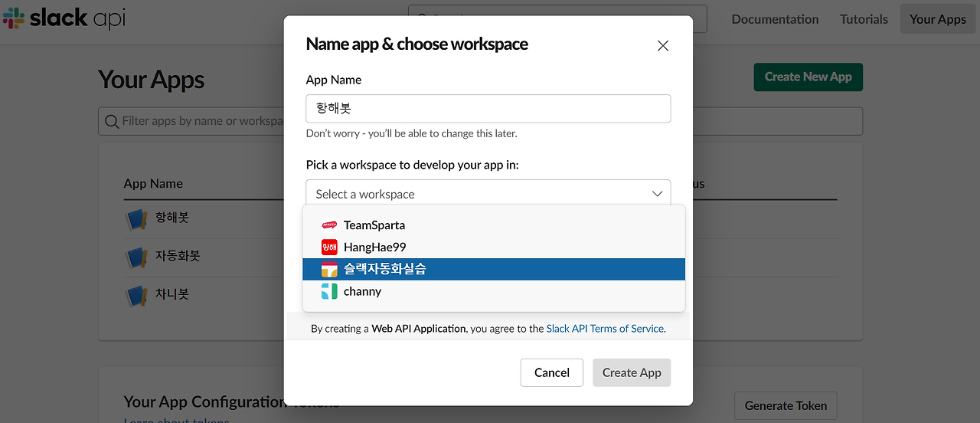Open the 차니봇 app in the list
This screenshot has width=980, height=423.
[x=171, y=293]
